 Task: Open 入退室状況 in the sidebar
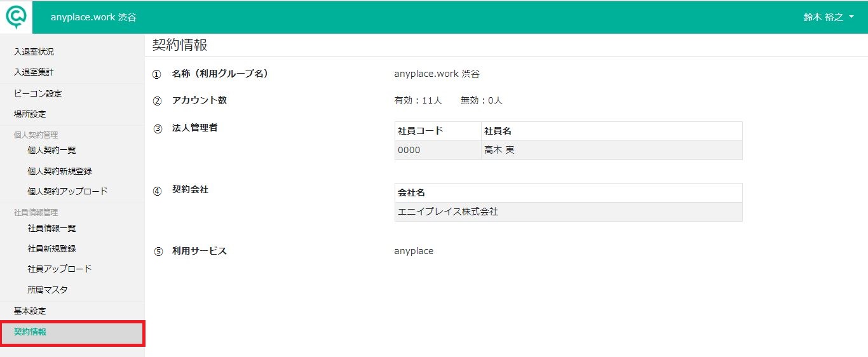click(34, 52)
